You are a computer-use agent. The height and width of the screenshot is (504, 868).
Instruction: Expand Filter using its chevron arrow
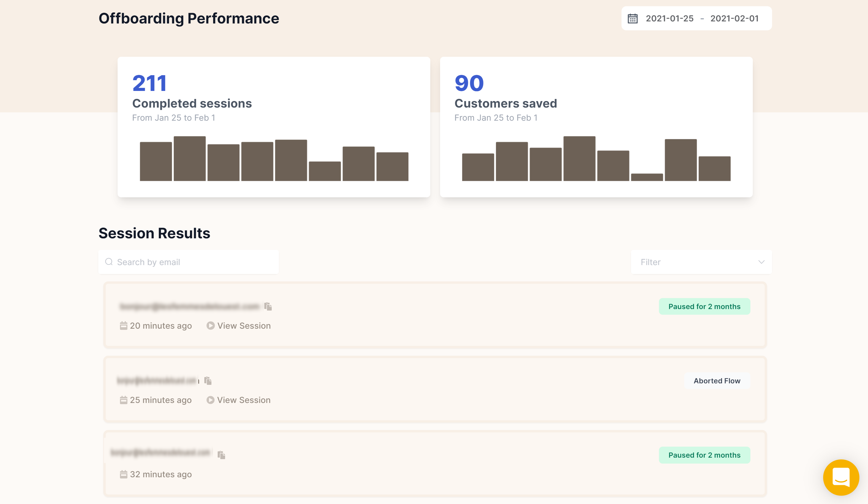click(x=761, y=262)
